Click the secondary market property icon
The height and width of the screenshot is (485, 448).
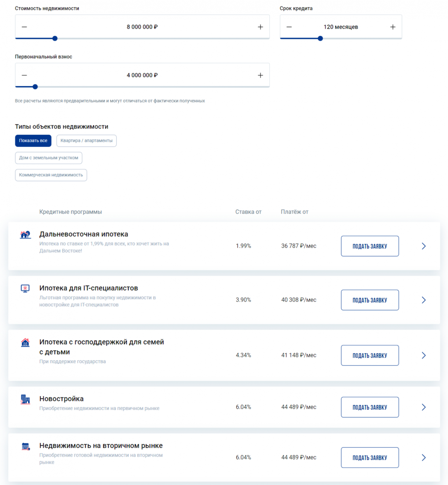pyautogui.click(x=26, y=447)
